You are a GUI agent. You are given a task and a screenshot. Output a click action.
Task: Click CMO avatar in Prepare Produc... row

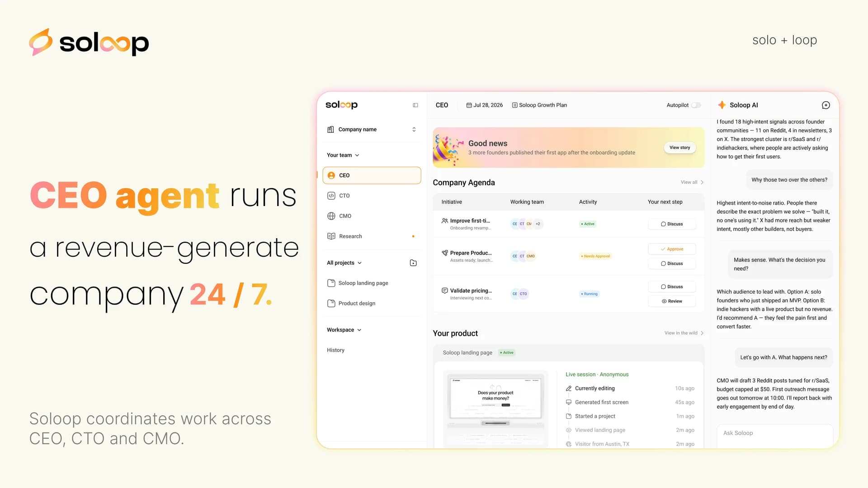[530, 256]
